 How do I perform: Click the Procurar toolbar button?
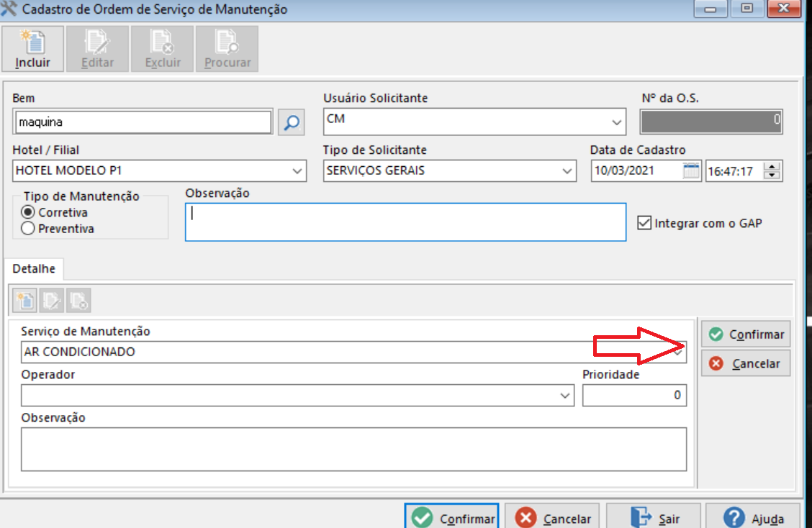click(227, 49)
